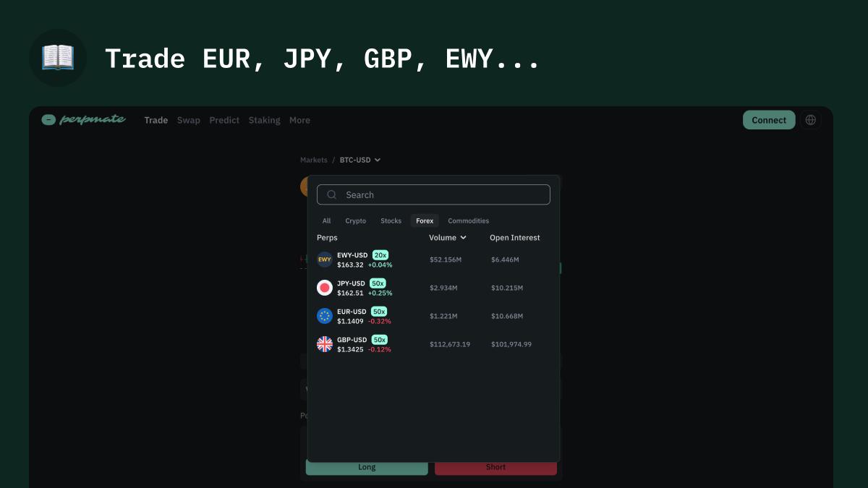The image size is (868, 488).
Task: Click the $6.446M open interest value
Action: 505,260
